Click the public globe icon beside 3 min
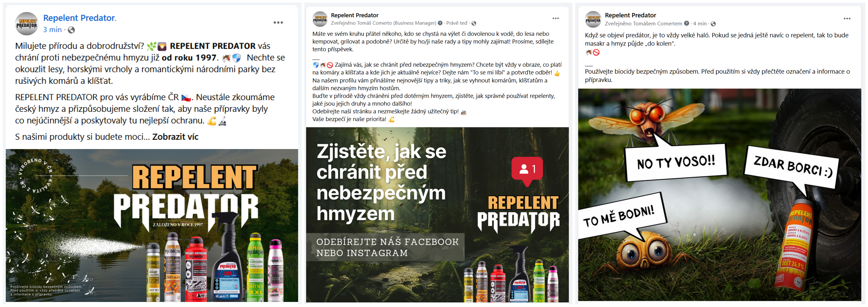Screen dimensions: 868x307 [x=71, y=30]
